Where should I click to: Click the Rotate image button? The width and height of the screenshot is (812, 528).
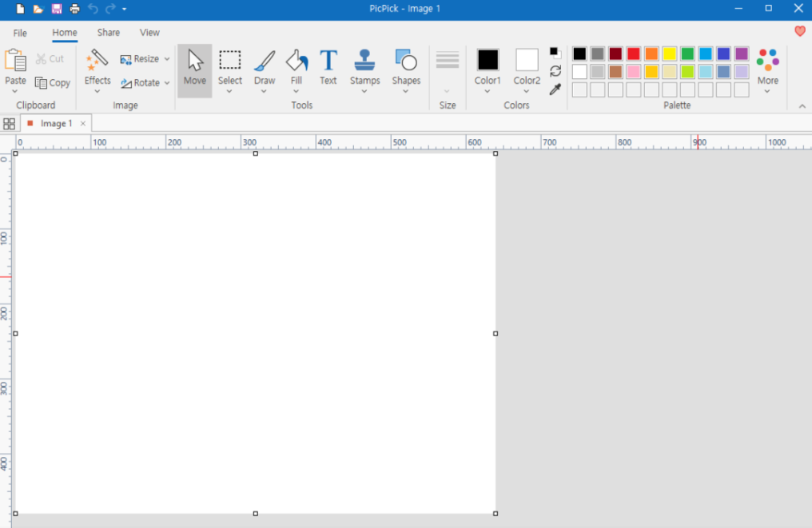pyautogui.click(x=140, y=83)
